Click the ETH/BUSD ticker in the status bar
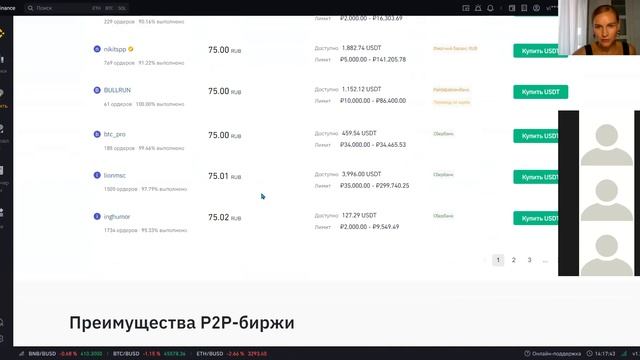The width and height of the screenshot is (640, 360). [231, 353]
